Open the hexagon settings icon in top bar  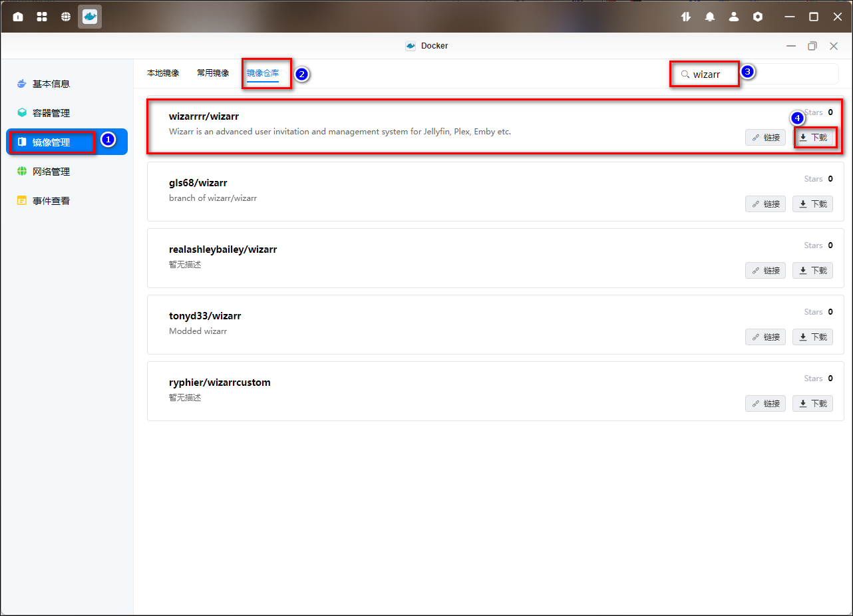click(x=758, y=17)
